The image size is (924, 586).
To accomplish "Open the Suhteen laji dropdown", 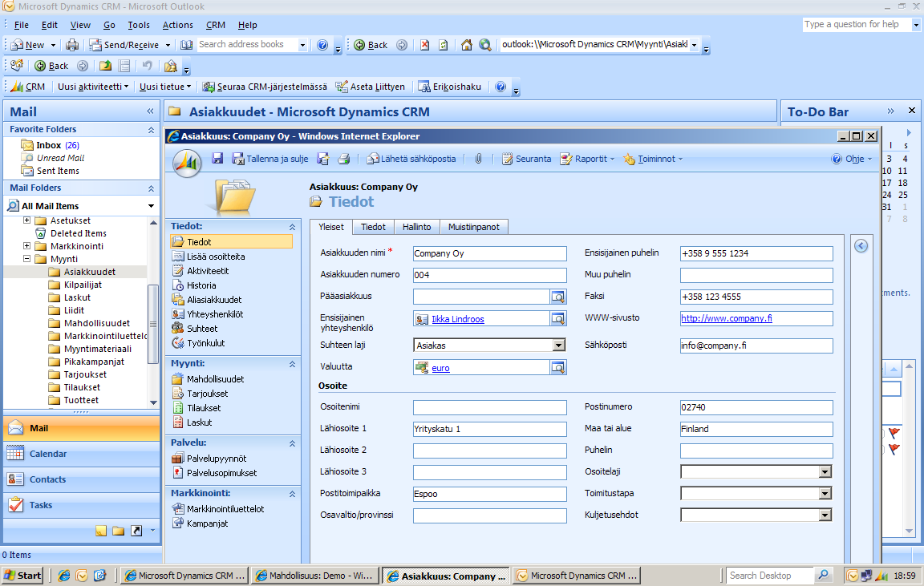I will [558, 346].
